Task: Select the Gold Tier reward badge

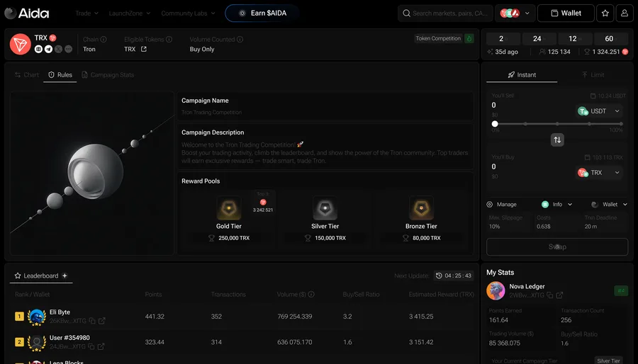Action: tap(229, 208)
